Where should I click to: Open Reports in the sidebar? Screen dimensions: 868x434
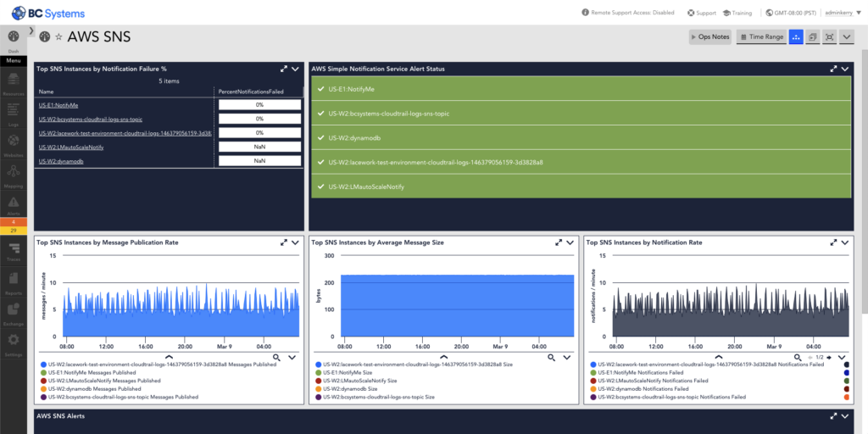(14, 282)
